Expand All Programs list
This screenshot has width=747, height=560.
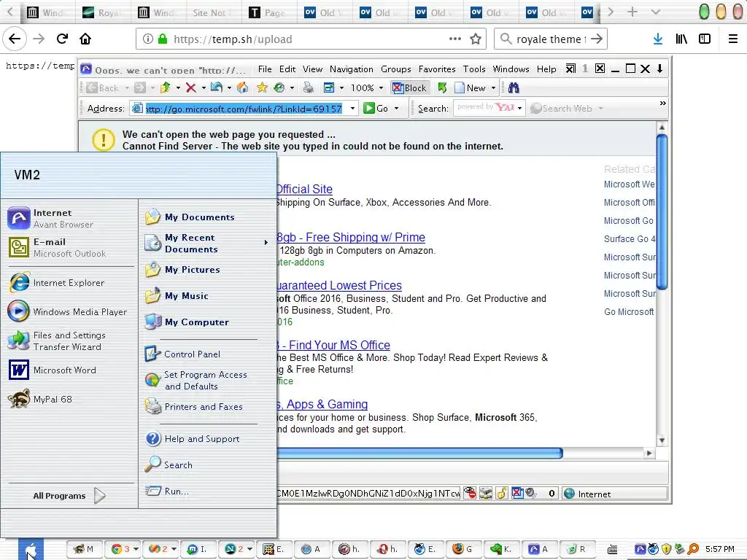[x=69, y=496]
